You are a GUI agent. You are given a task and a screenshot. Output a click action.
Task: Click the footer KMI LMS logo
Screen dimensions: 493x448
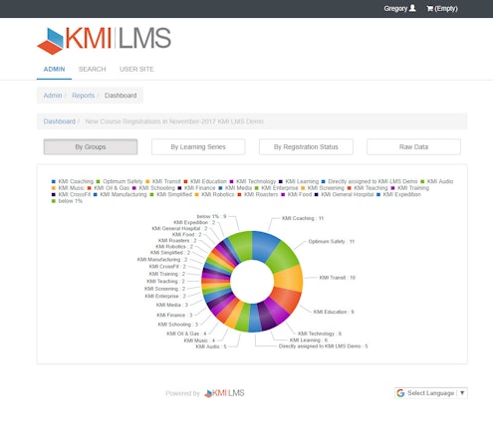tap(224, 393)
